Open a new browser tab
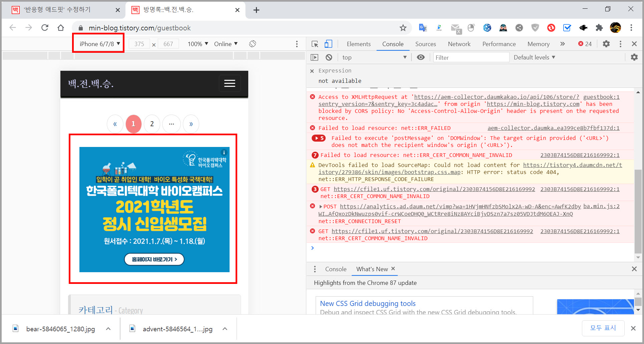 point(256,10)
